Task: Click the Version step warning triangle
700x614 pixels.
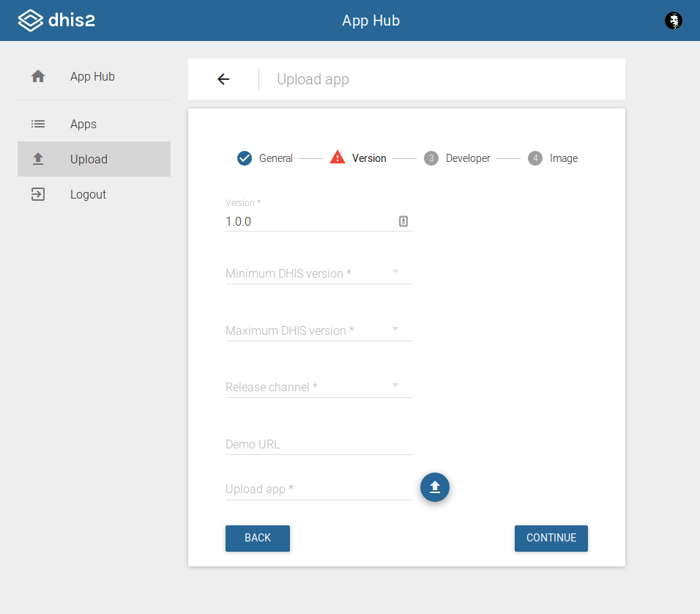Action: point(338,158)
